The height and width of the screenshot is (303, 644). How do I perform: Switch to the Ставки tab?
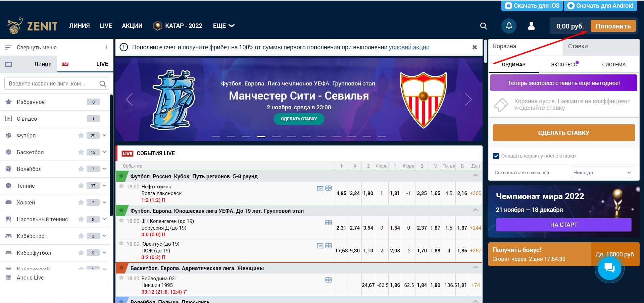pos(578,46)
